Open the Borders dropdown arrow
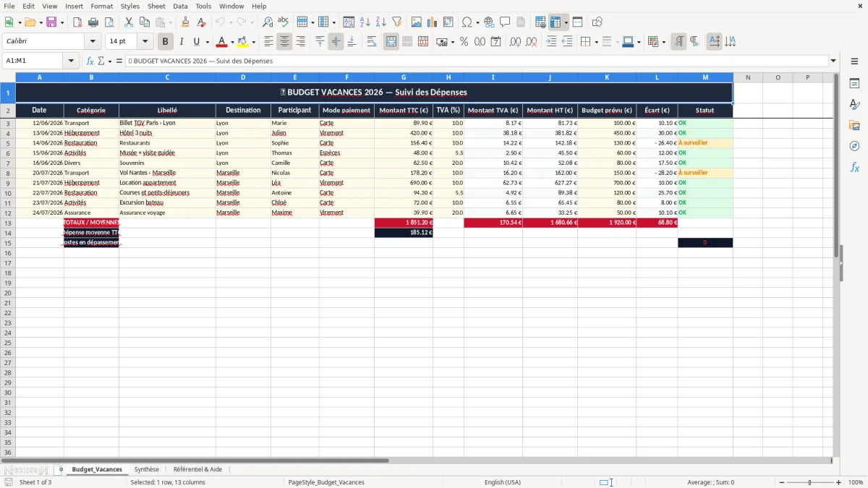Screen dimensions: 868x488 (595, 42)
